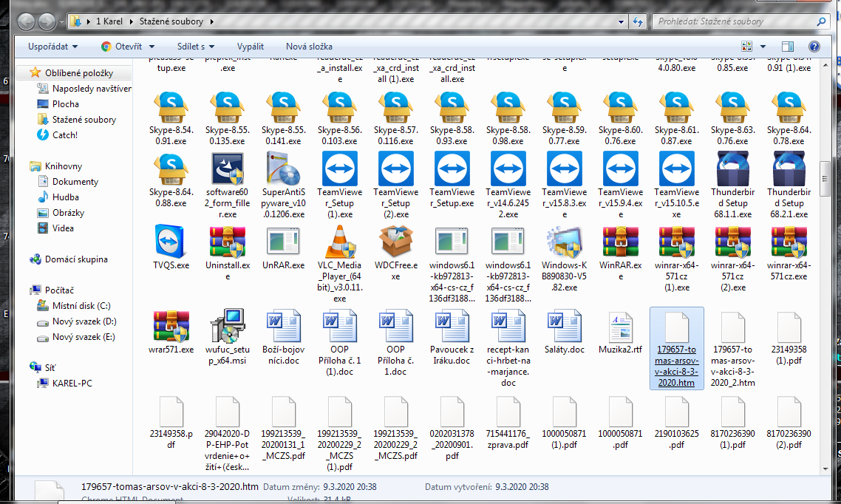Viewport: 841px width, 504px height.
Task: Select the Saláty.doc Word document
Action: (564, 328)
